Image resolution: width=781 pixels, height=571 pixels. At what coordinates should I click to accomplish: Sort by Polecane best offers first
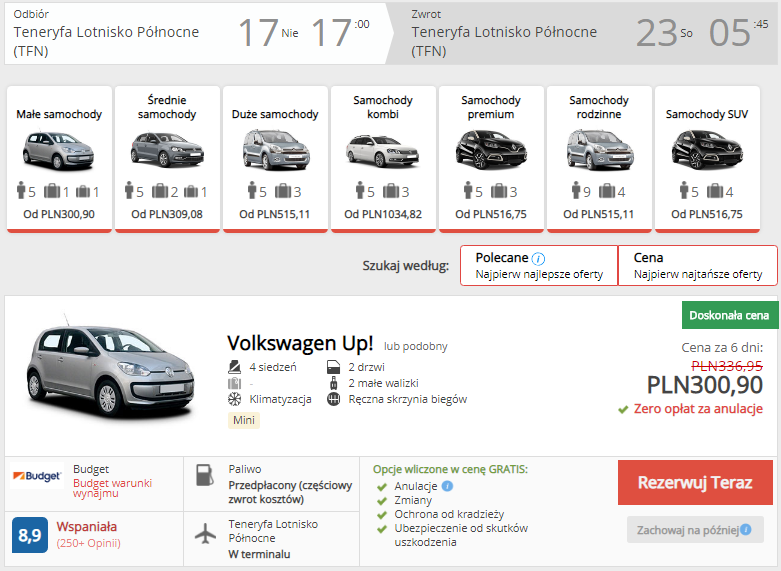click(x=539, y=266)
